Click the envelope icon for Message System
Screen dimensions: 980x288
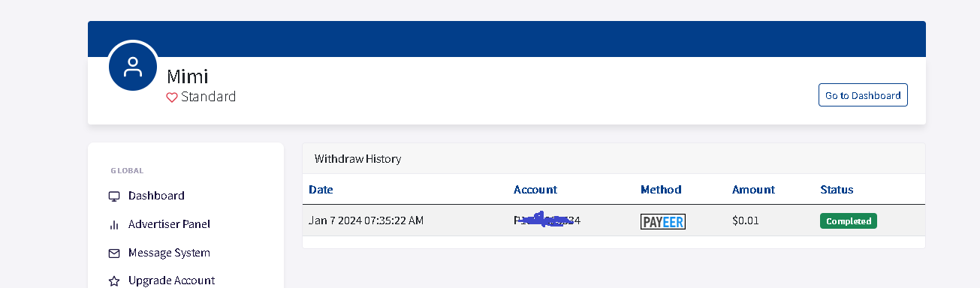[114, 253]
